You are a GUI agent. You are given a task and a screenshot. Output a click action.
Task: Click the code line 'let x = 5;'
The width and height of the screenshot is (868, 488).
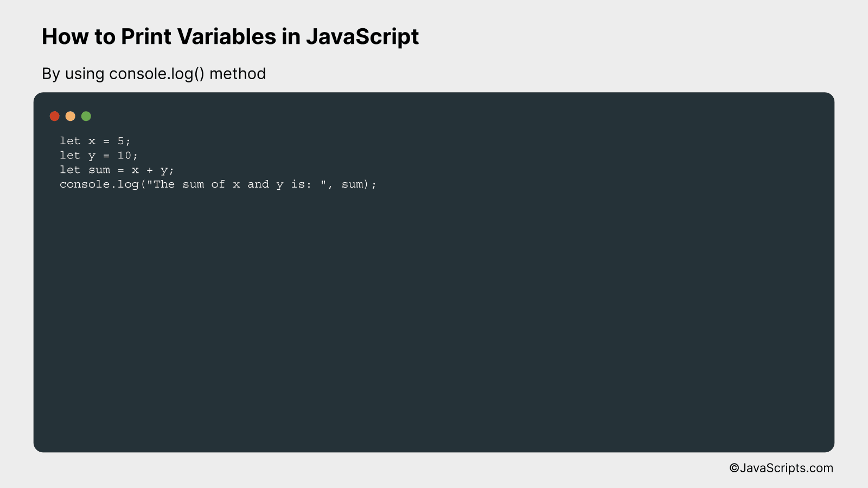pyautogui.click(x=95, y=141)
